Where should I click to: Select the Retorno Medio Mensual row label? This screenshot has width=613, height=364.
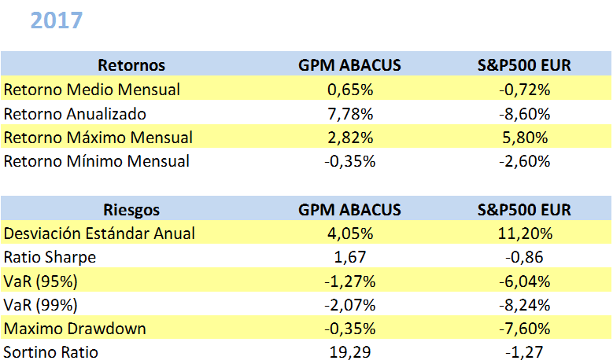(x=92, y=89)
